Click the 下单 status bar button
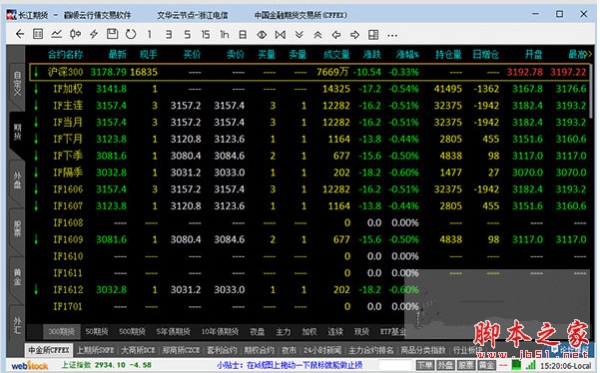 tap(425, 365)
